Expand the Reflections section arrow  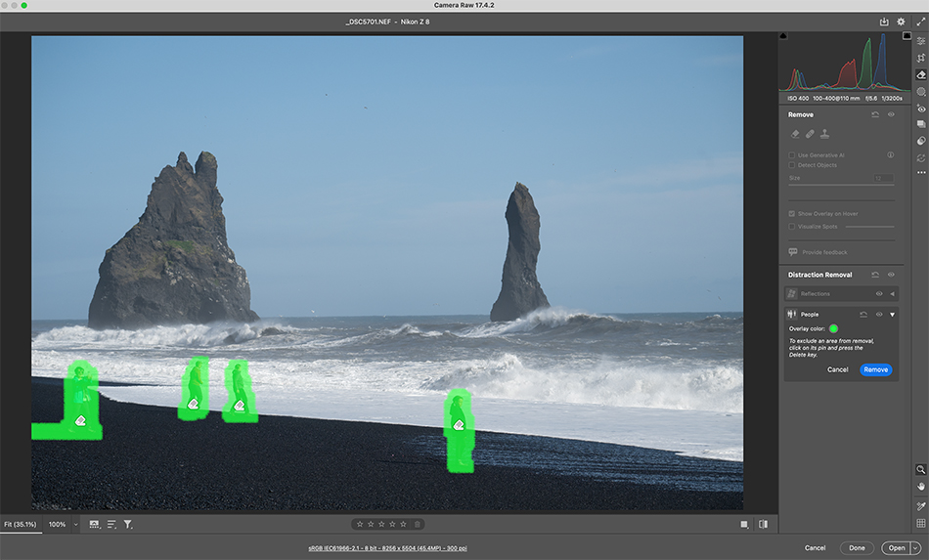click(892, 293)
